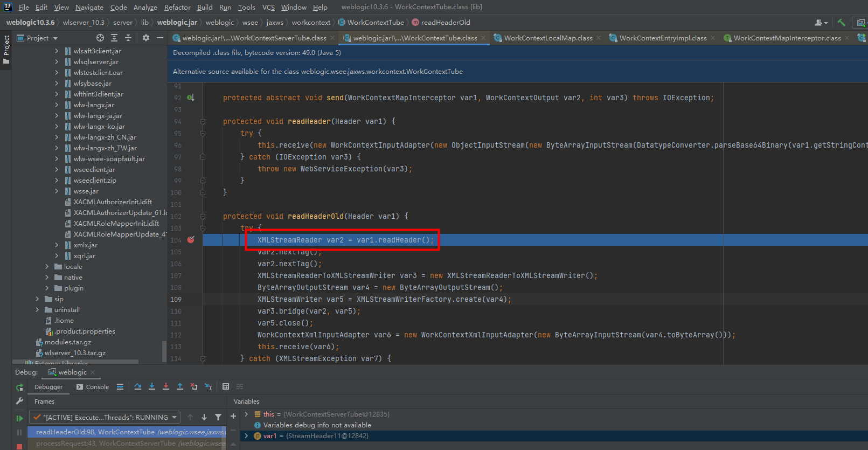Add a new watch with plus
This screenshot has height=450, width=868.
pyautogui.click(x=233, y=416)
